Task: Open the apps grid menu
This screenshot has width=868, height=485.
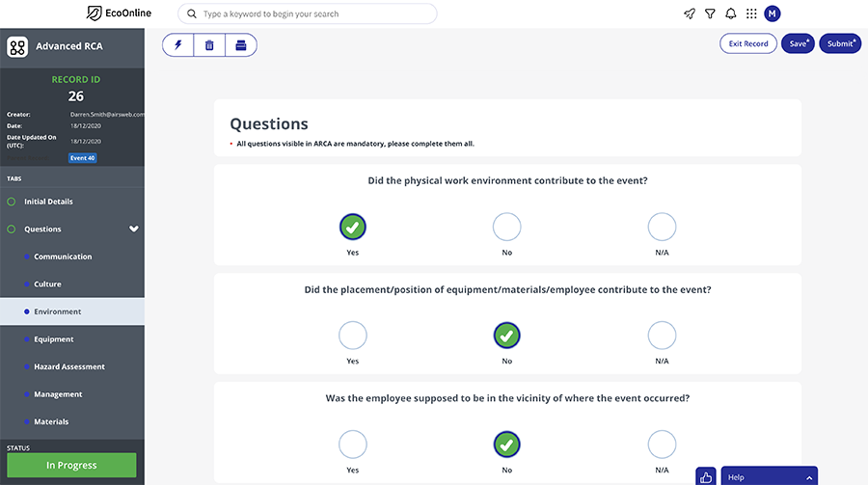Action: [x=751, y=13]
